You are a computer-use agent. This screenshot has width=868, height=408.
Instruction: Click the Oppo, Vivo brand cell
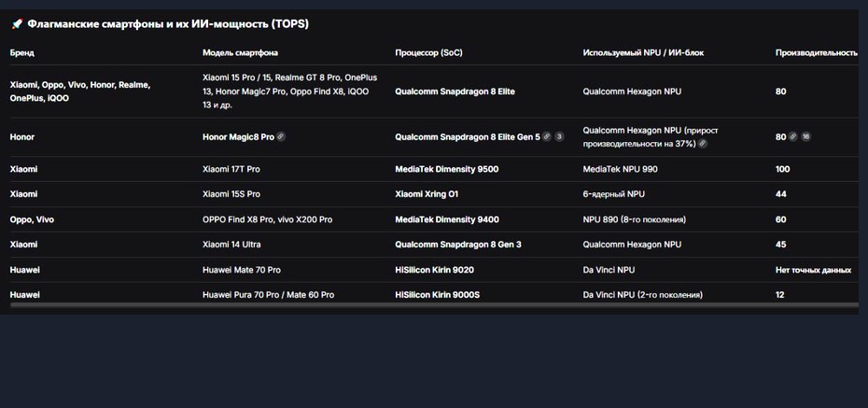point(32,219)
